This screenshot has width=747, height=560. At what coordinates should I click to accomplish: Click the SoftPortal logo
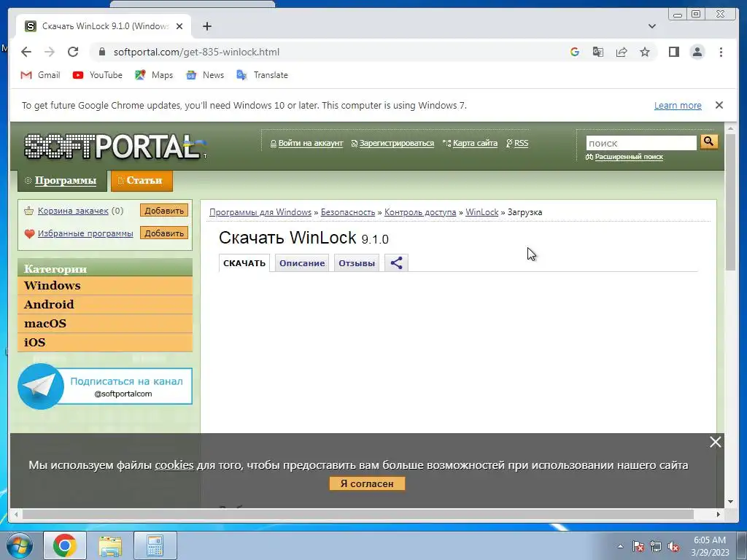click(x=115, y=146)
